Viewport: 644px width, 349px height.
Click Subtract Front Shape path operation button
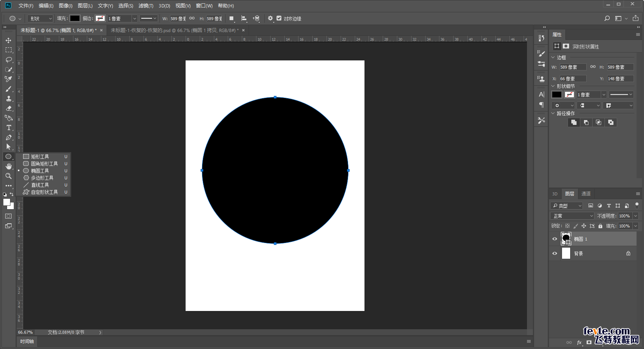tap(586, 122)
